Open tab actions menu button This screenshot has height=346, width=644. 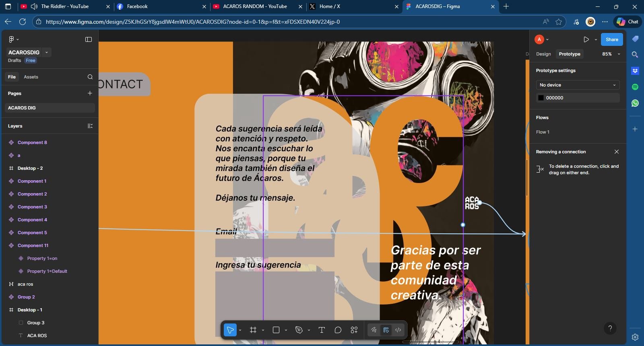click(8, 6)
